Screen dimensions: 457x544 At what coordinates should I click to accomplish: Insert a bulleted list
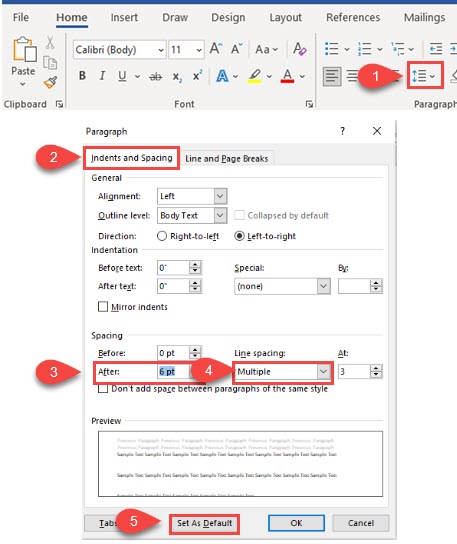tap(332, 49)
